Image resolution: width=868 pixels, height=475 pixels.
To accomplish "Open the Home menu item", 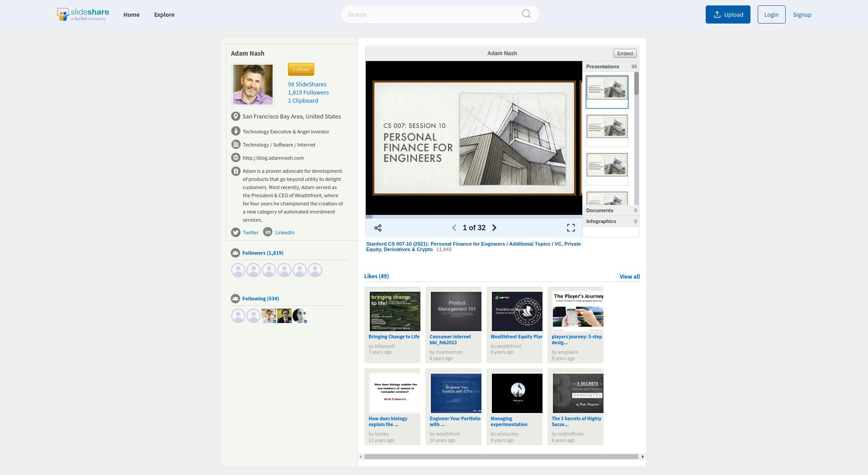I will [132, 14].
